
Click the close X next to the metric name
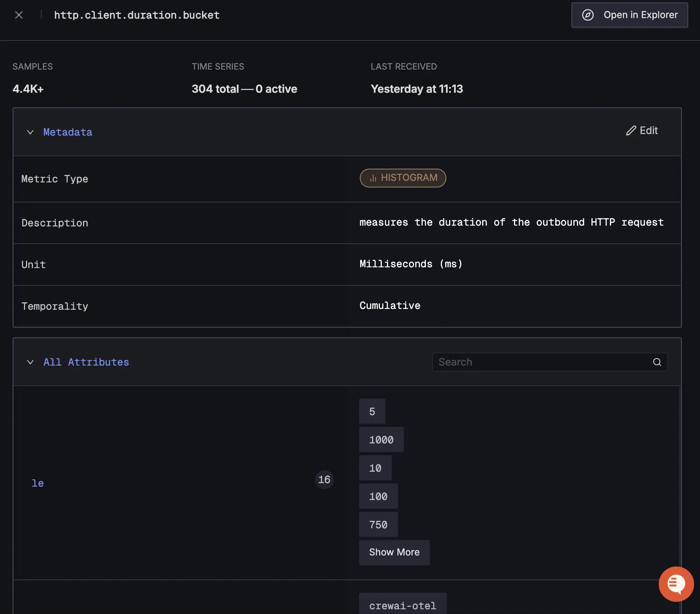[19, 15]
